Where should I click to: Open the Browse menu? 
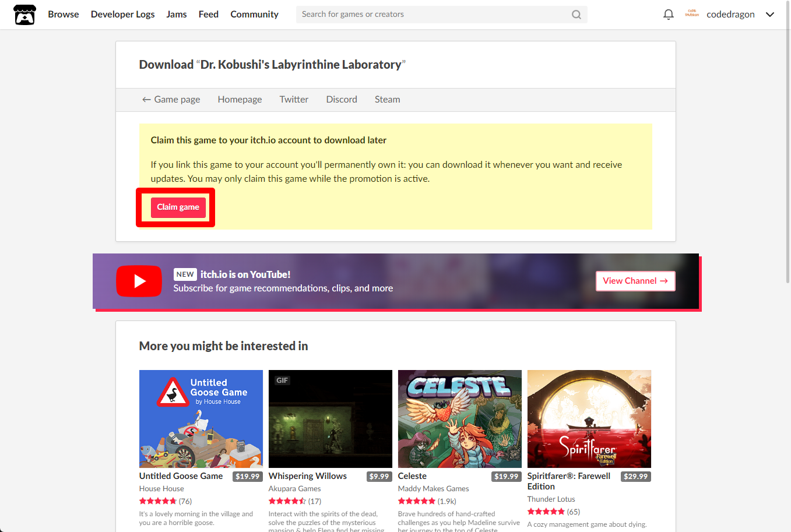pos(64,15)
